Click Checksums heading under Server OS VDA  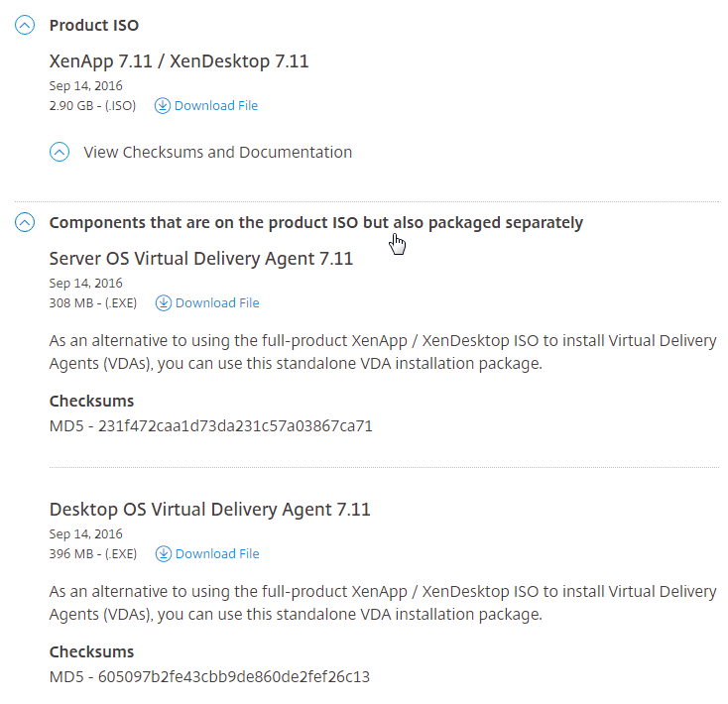[91, 401]
